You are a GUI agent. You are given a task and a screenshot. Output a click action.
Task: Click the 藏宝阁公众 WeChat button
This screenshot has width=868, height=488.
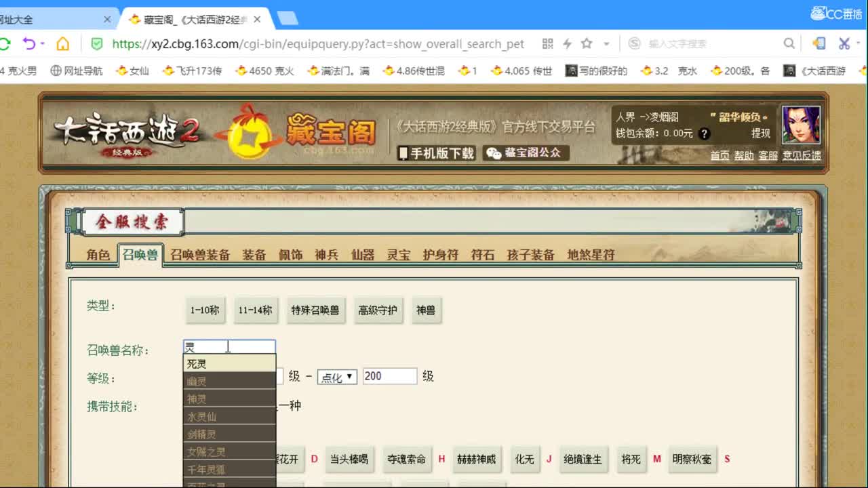pos(526,153)
